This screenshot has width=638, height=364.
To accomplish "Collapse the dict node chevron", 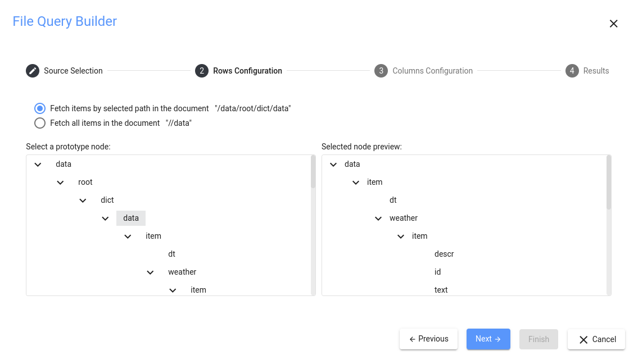I will point(83,201).
